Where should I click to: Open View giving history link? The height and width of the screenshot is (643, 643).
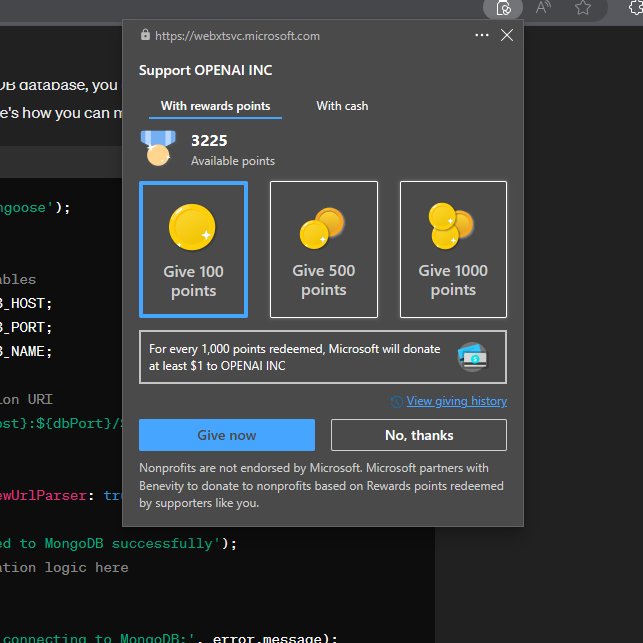click(456, 401)
